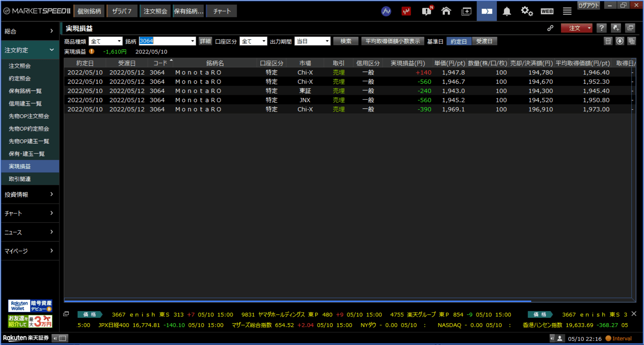Click the download arrow icon

(620, 41)
